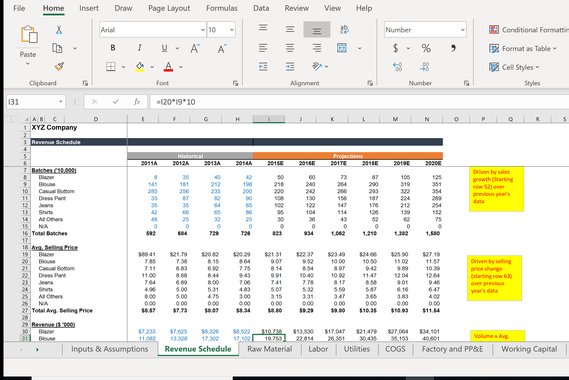The width and height of the screenshot is (569, 380).
Task: Expand Paste options arrow
Action: (x=28, y=64)
